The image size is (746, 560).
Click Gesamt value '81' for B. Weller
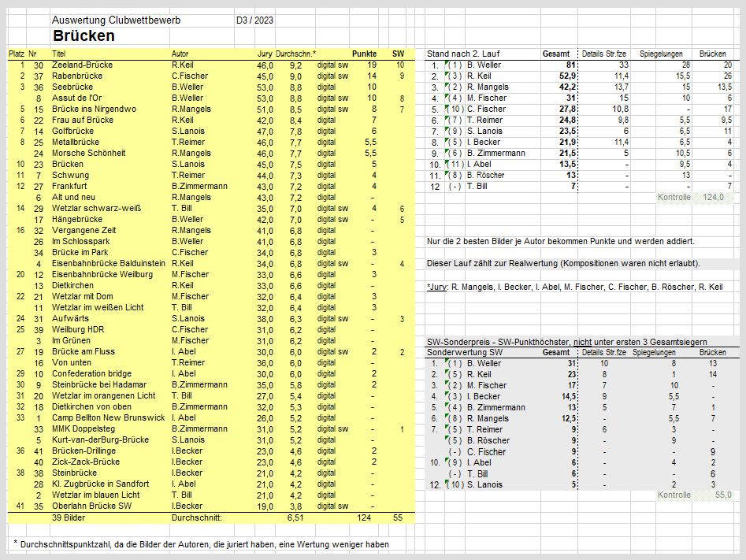[x=570, y=65]
